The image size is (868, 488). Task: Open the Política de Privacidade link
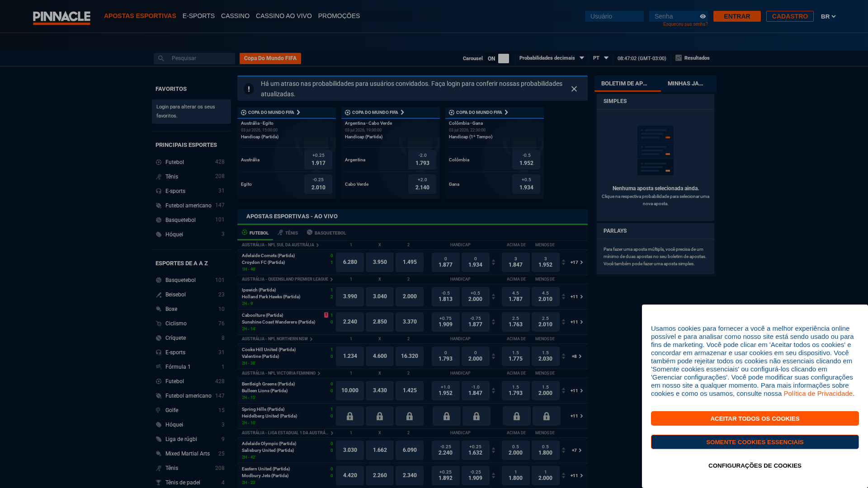(818, 393)
